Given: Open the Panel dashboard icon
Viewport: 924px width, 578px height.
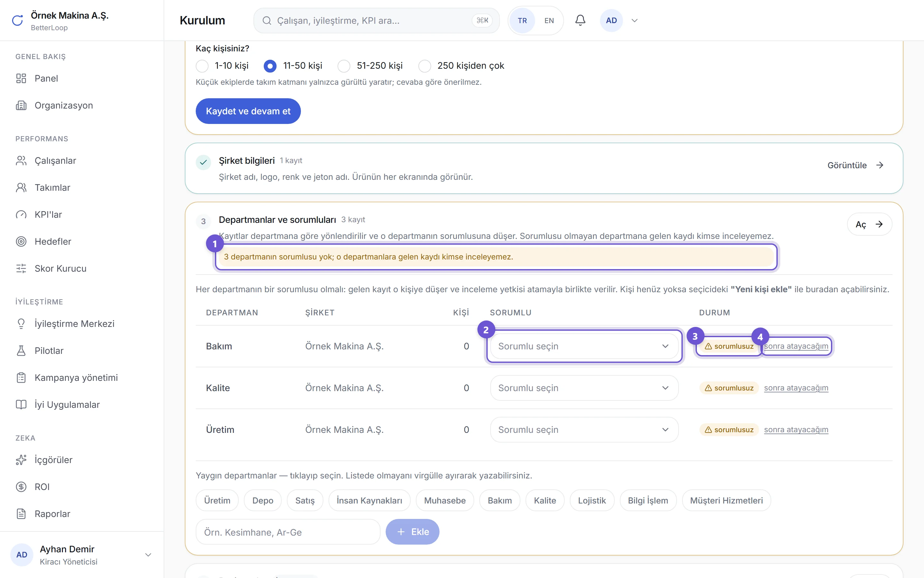Looking at the screenshot, I should pyautogui.click(x=21, y=78).
